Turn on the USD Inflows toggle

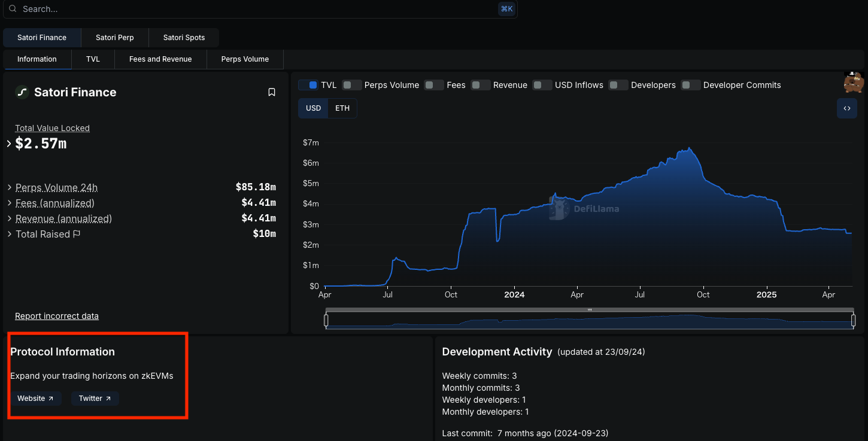tap(542, 85)
